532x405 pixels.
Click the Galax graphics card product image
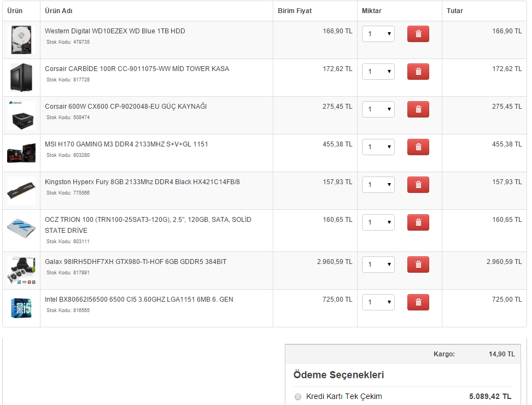point(21,271)
